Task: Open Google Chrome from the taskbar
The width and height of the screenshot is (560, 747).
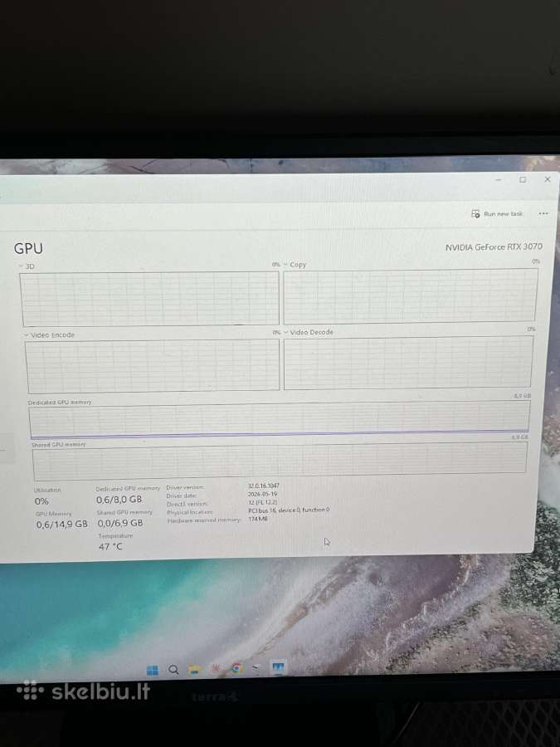Action: click(x=236, y=668)
